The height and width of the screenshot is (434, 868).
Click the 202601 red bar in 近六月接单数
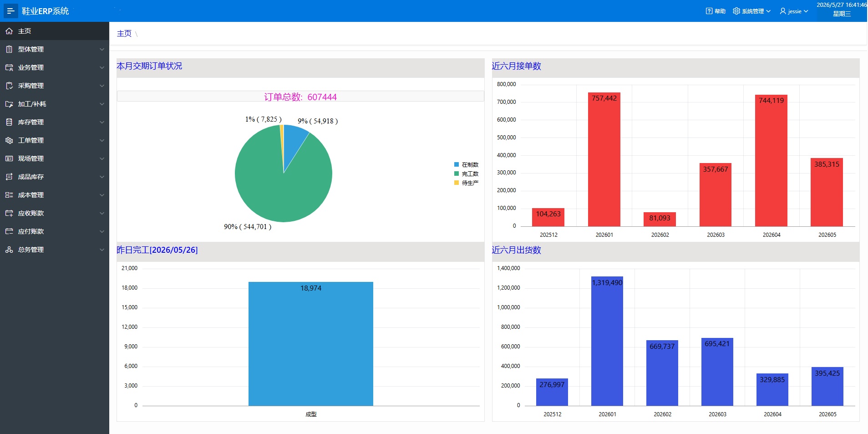tap(604, 159)
